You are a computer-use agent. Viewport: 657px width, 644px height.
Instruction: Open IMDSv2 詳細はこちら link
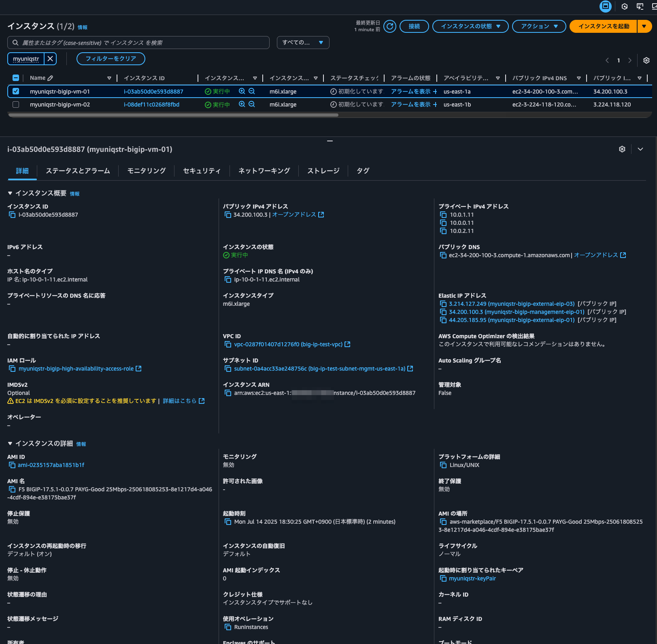click(184, 401)
